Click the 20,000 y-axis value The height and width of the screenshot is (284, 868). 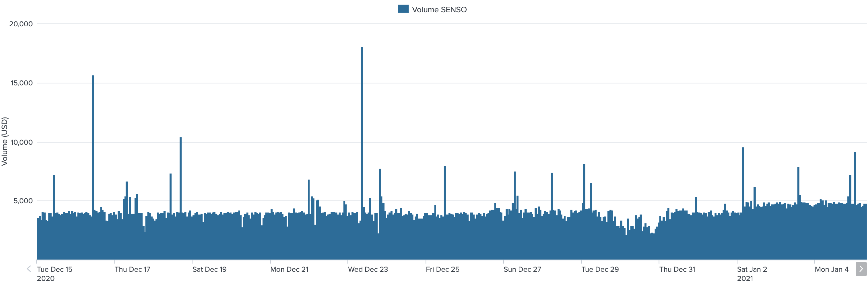coord(21,24)
